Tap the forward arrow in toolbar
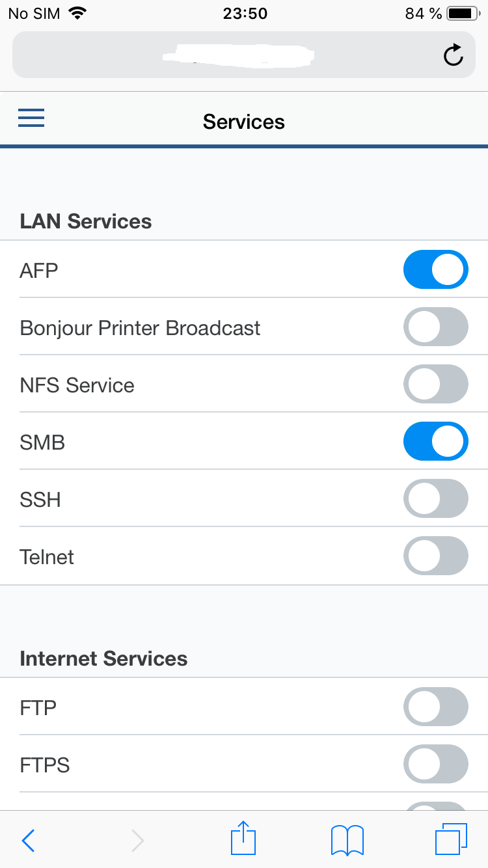Screen dimensions: 488x868 pyautogui.click(x=137, y=840)
